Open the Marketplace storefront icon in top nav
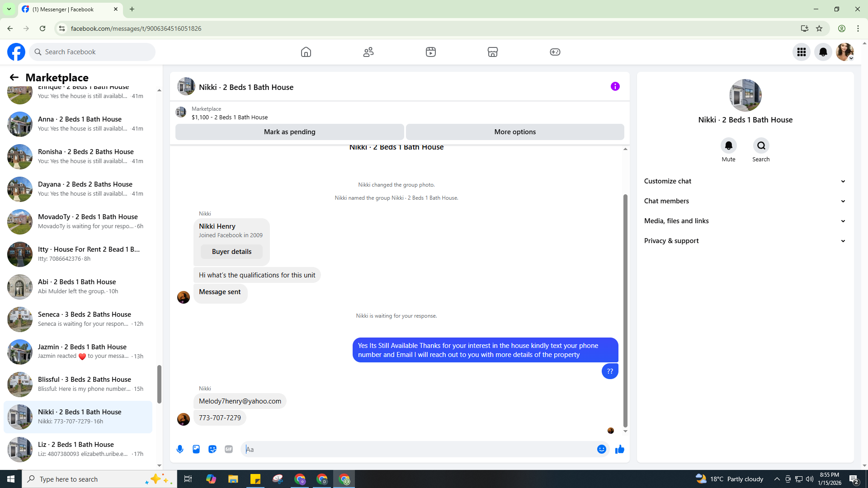Image resolution: width=868 pixels, height=488 pixels. click(493, 52)
